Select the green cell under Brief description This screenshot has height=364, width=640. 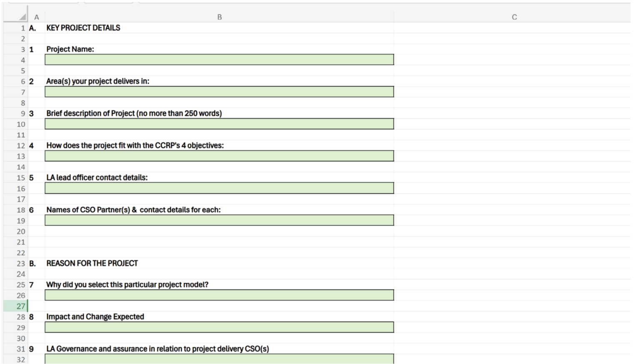tap(219, 124)
